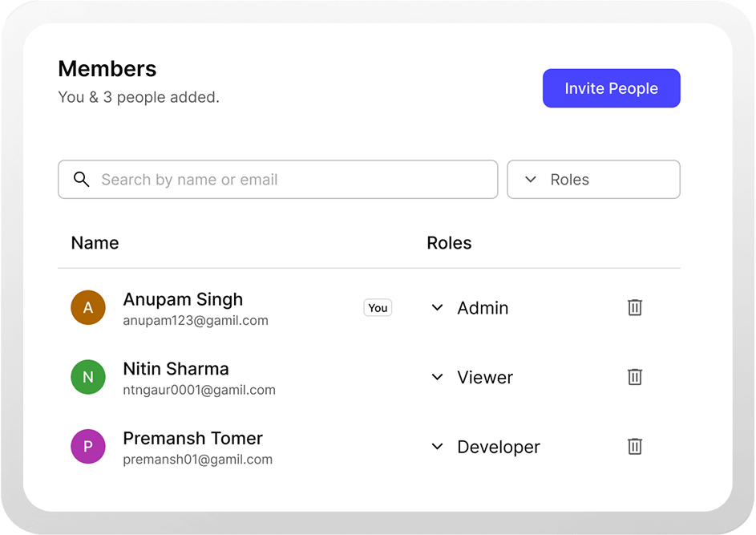
Task: Click the trash icon for Anupam Singh
Action: click(x=635, y=307)
